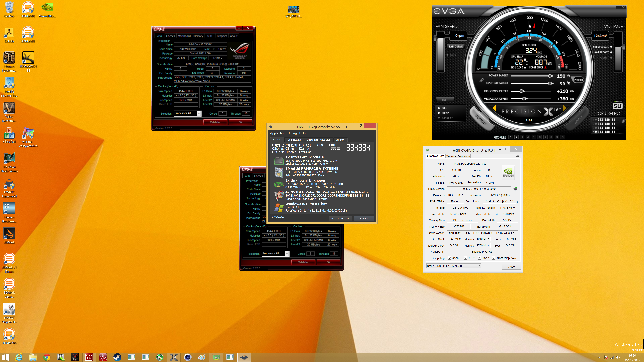Open the 3DMark 11 Demo shortcut
644x362 pixels.
[9, 263]
